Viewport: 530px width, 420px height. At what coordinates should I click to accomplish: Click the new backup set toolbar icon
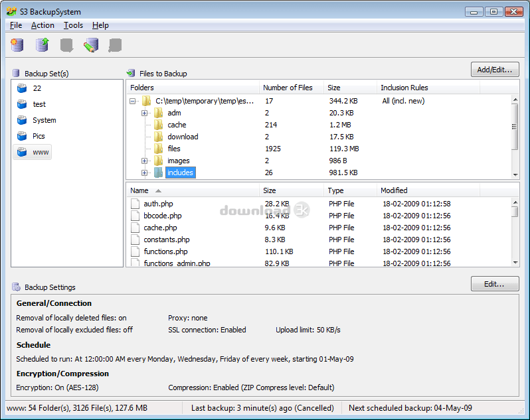pyautogui.click(x=17, y=45)
